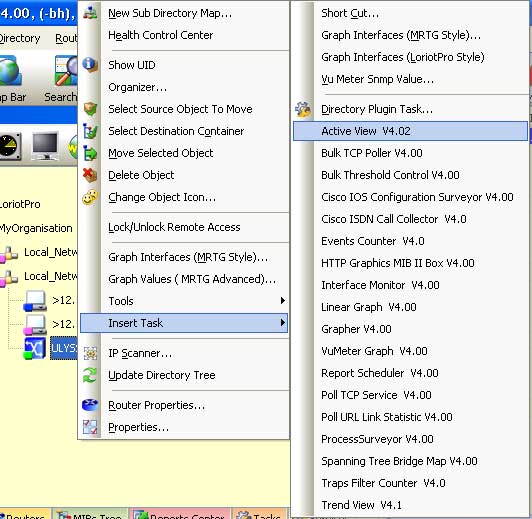532x519 pixels.
Task: Click MyOrganisation tree node
Action: 36,228
